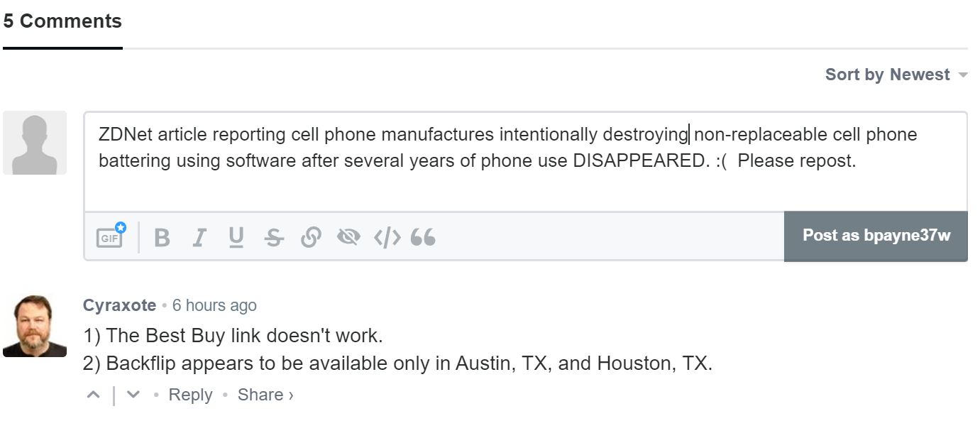The width and height of the screenshot is (980, 421).
Task: Upvote Cyraxote's comment
Action: 94,395
